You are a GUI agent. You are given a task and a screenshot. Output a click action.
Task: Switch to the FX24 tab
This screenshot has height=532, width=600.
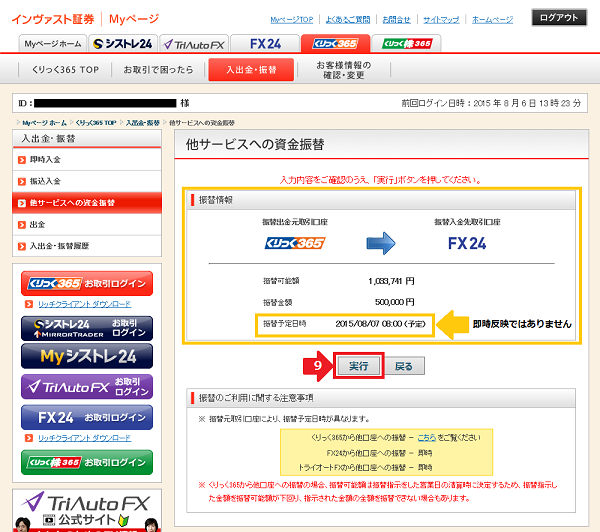265,44
